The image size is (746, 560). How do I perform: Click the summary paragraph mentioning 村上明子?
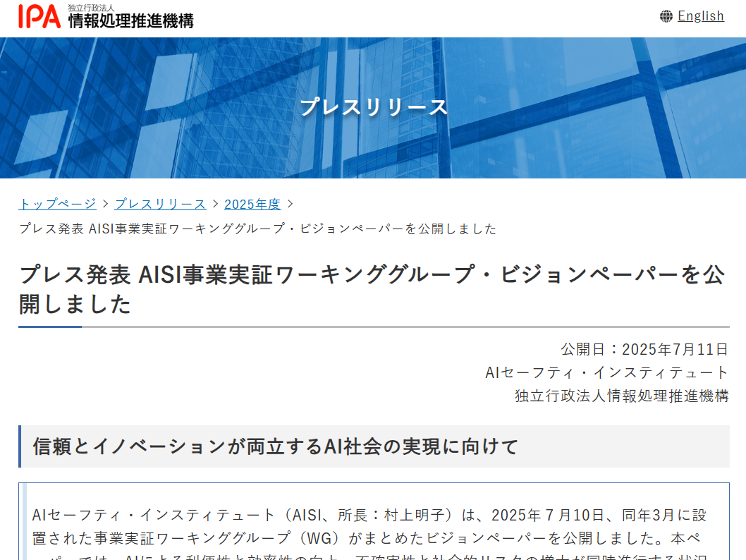coord(365,525)
